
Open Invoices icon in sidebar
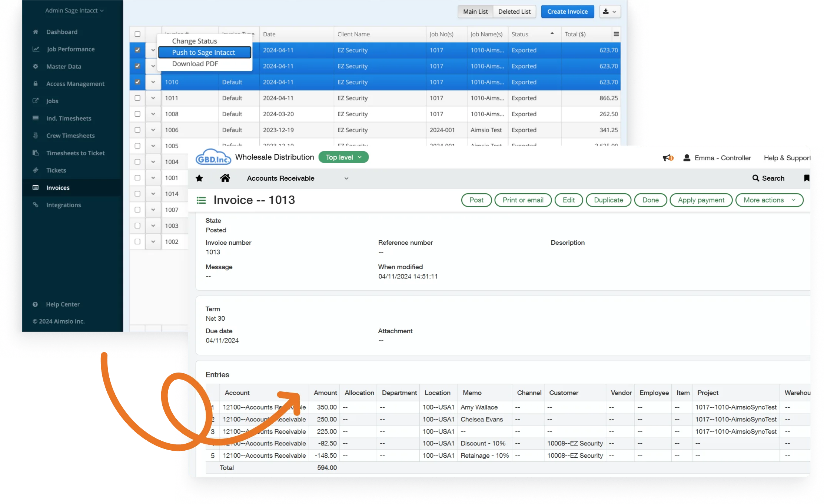coord(36,188)
